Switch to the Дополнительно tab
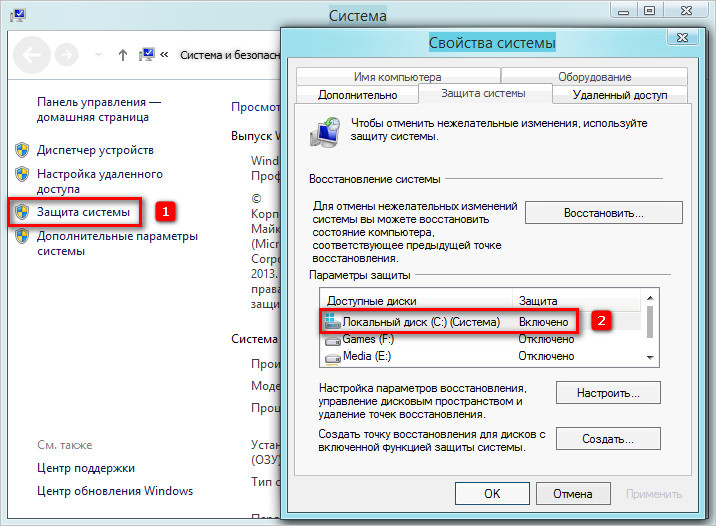The image size is (716, 526). [357, 95]
